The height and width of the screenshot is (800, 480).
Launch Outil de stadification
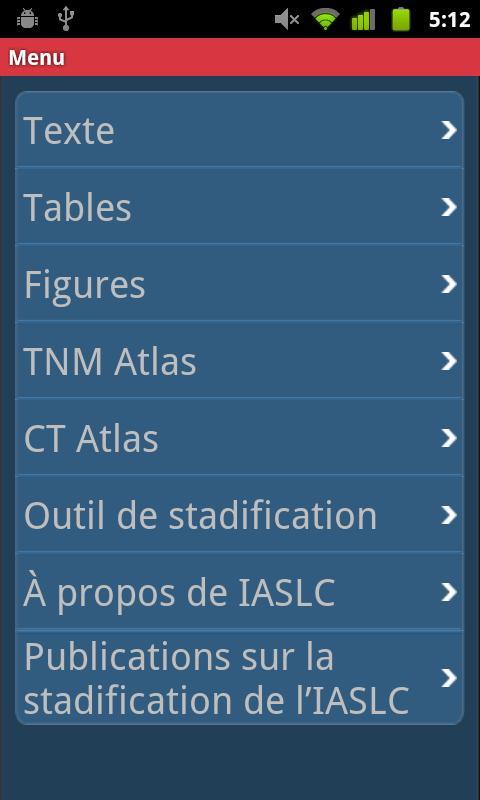click(239, 514)
